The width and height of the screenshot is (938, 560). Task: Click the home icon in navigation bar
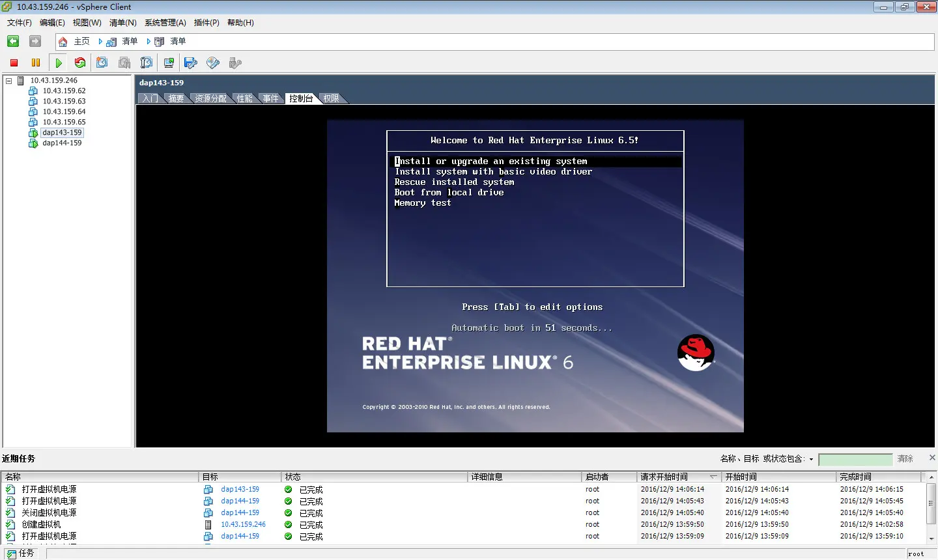[x=63, y=42]
